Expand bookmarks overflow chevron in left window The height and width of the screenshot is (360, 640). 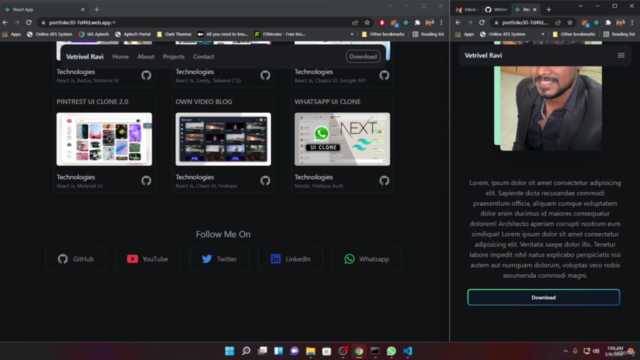(352, 34)
